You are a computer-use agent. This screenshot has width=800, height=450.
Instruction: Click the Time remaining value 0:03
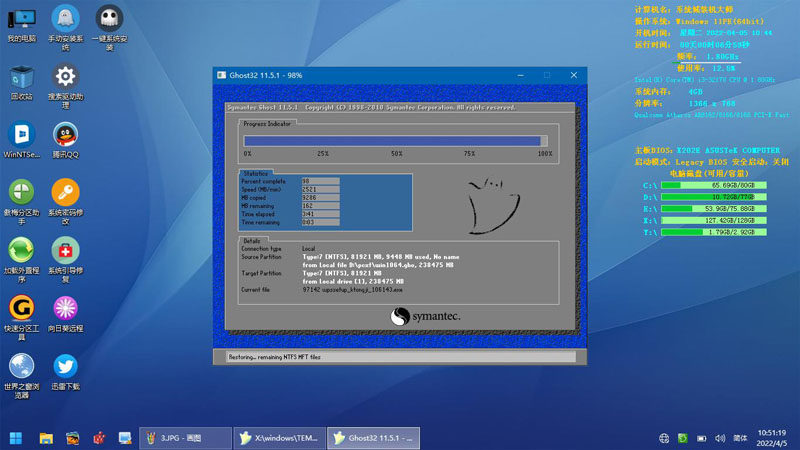point(320,222)
